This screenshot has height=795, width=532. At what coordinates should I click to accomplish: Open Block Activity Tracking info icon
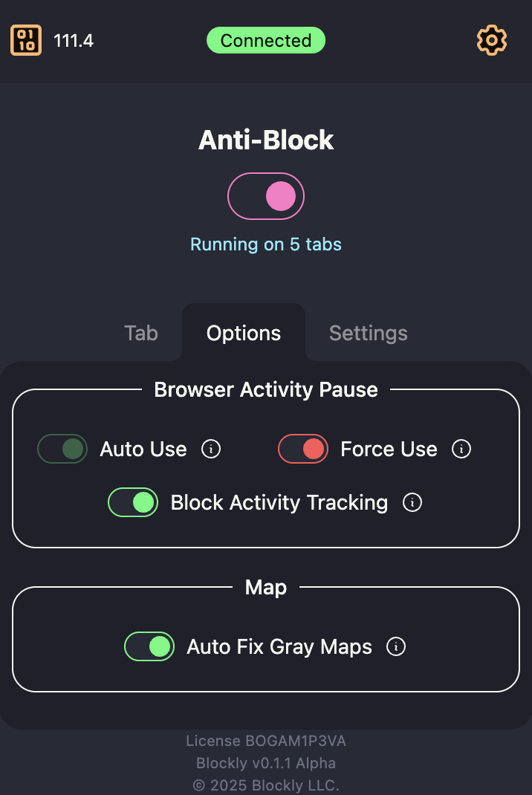[x=412, y=503]
